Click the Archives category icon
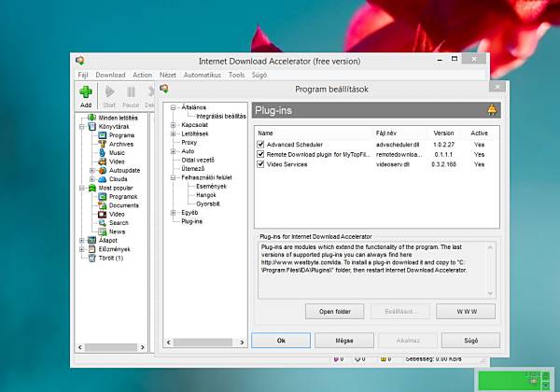Viewport: 560px width, 392px height. point(102,144)
